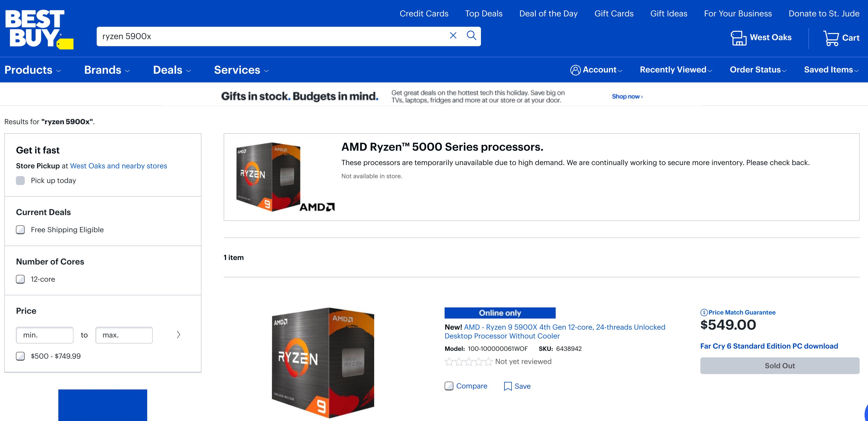The width and height of the screenshot is (868, 421).
Task: Click the $549.00 price
Action: [x=728, y=325]
